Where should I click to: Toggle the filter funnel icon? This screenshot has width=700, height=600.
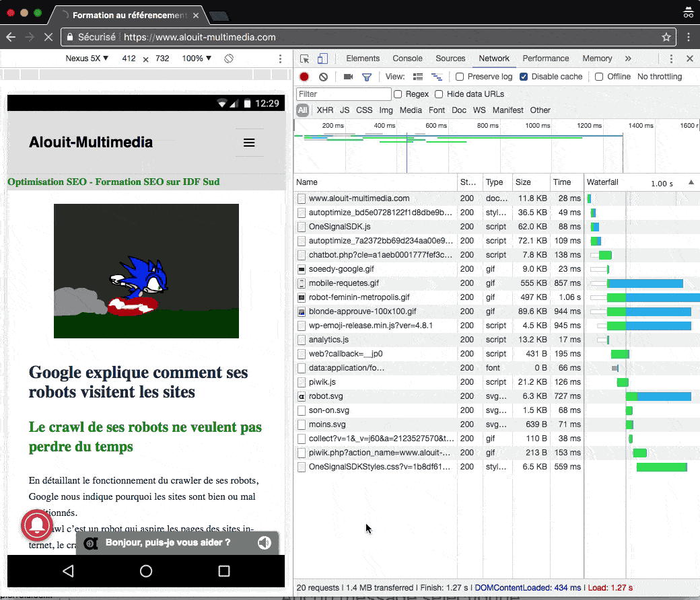coord(367,77)
